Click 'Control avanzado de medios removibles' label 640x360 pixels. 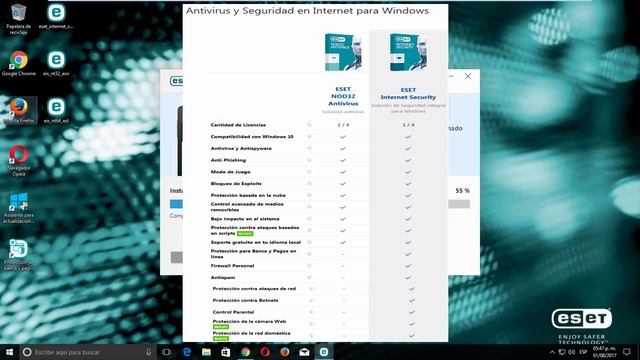(x=247, y=207)
